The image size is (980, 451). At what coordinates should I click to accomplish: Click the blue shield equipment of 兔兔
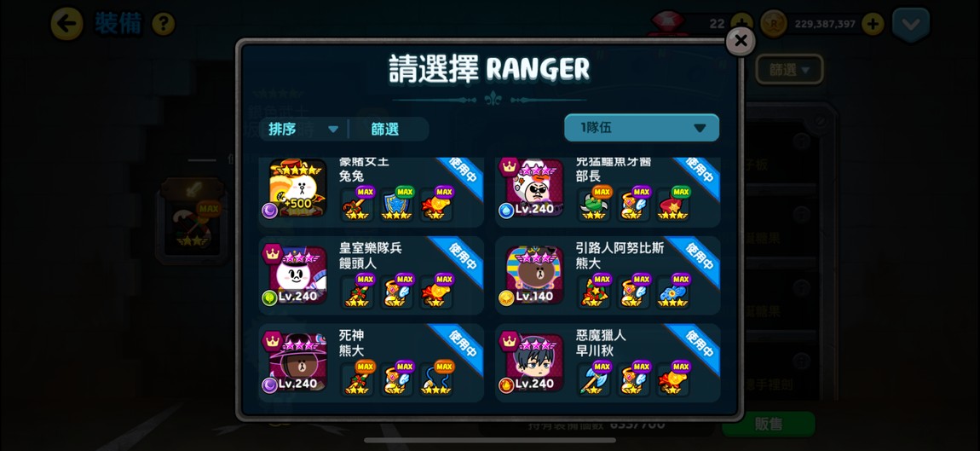[397, 203]
